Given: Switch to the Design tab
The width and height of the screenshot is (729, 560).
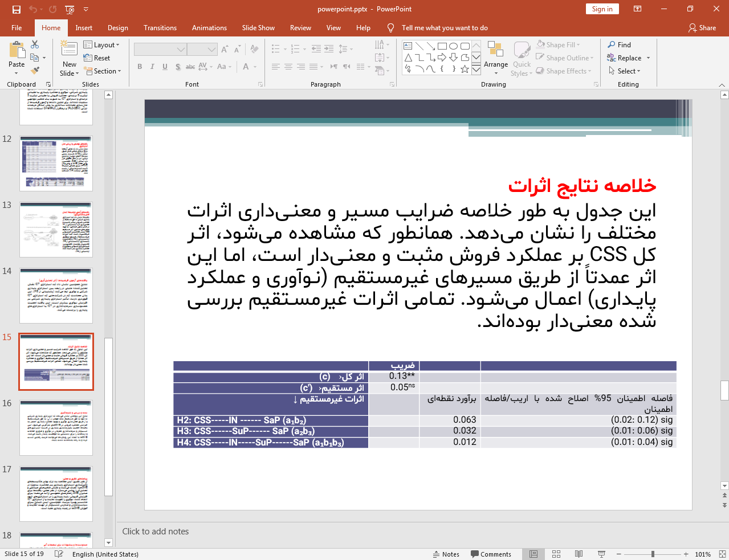Looking at the screenshot, I should coord(118,28).
